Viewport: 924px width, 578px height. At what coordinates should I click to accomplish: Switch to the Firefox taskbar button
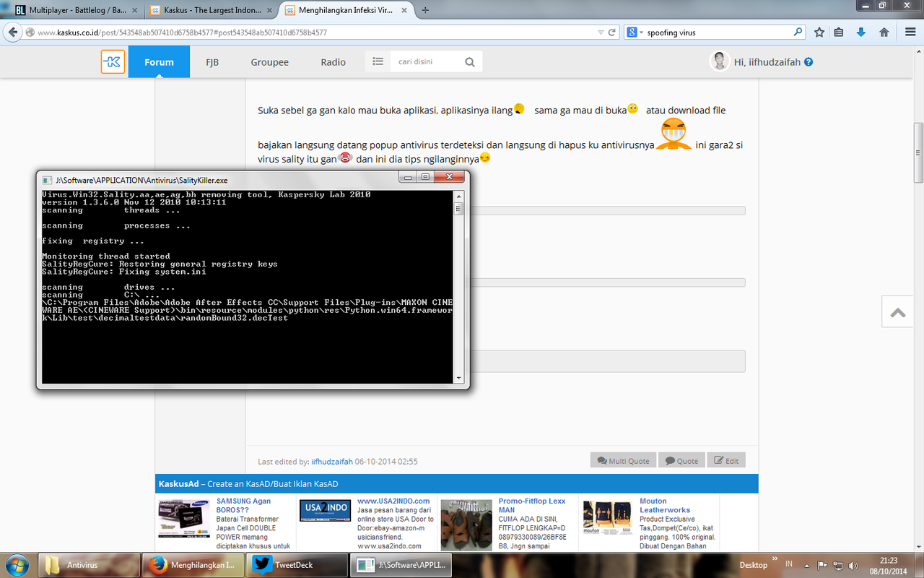pos(193,565)
